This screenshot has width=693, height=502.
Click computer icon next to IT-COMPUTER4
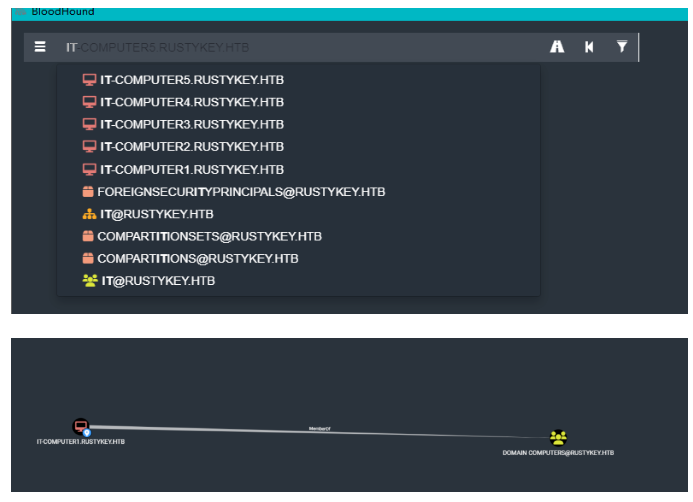coord(89,102)
